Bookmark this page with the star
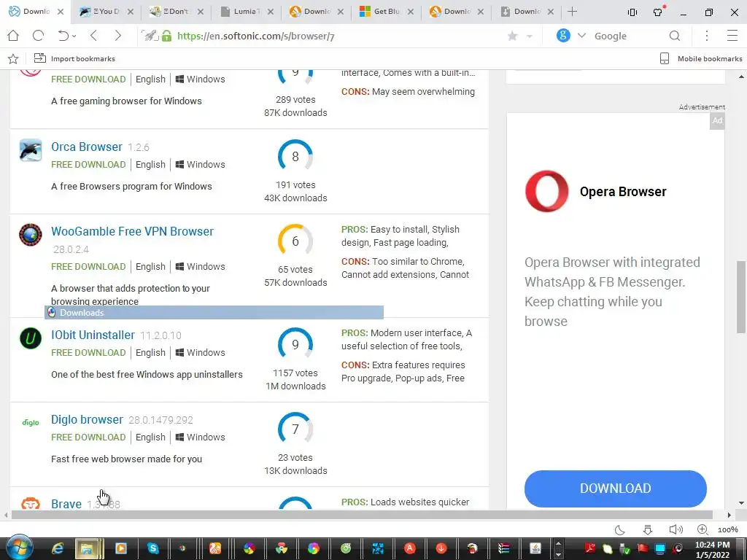The height and width of the screenshot is (560, 747). click(513, 36)
